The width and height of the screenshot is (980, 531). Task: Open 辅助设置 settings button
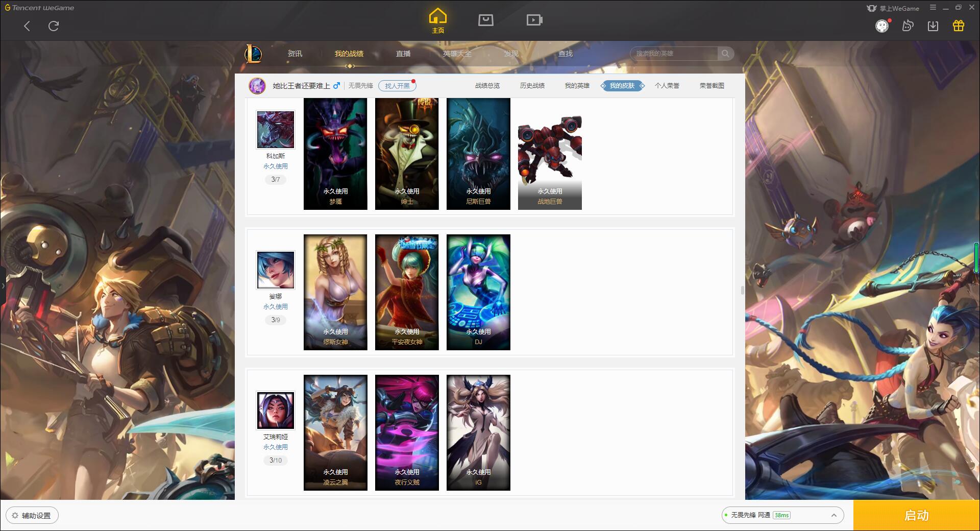32,516
